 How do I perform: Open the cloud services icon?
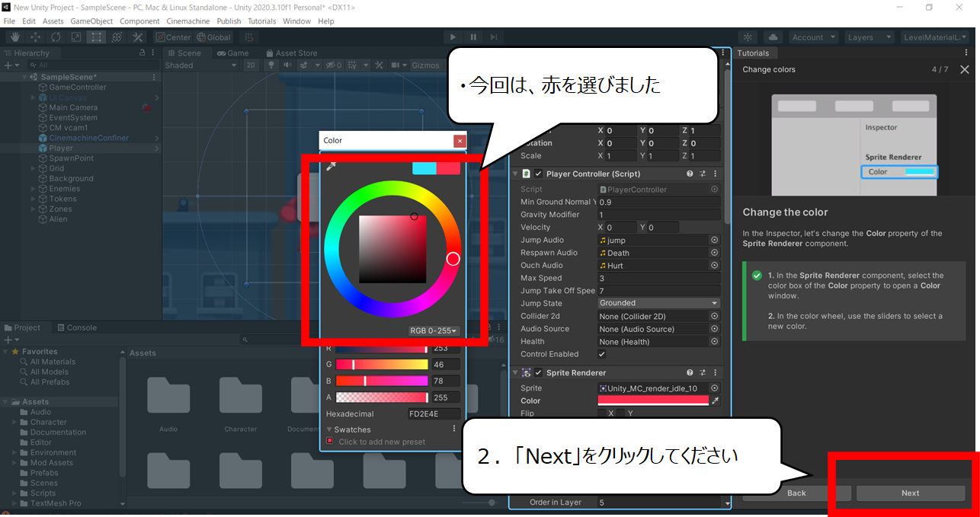point(773,37)
